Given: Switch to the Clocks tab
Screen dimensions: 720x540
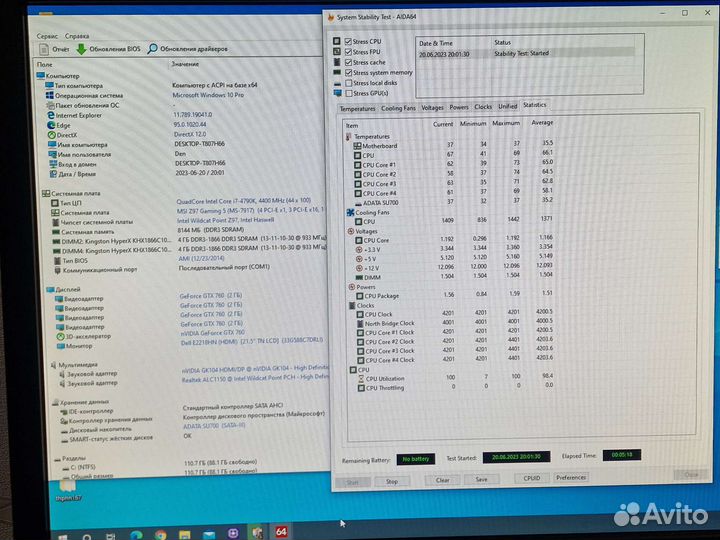Looking at the screenshot, I should tap(483, 107).
